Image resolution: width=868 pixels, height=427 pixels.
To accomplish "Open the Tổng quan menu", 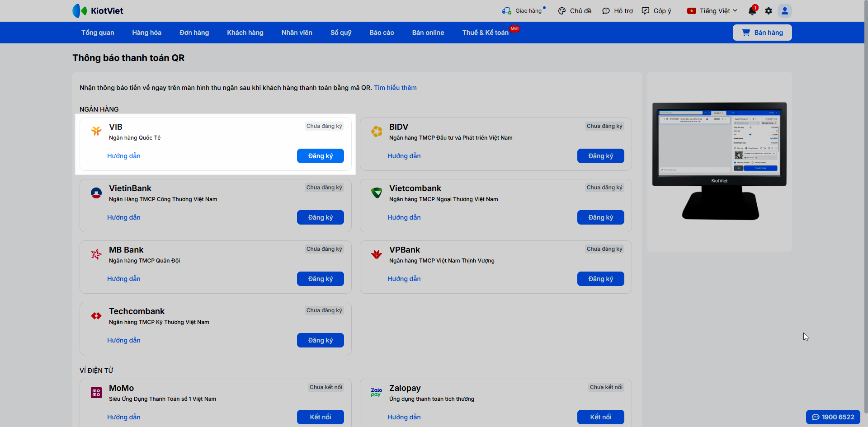I will pyautogui.click(x=98, y=33).
